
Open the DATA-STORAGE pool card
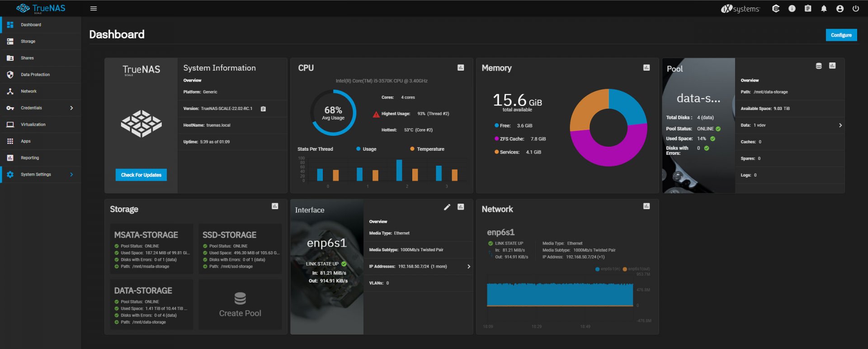tap(151, 305)
